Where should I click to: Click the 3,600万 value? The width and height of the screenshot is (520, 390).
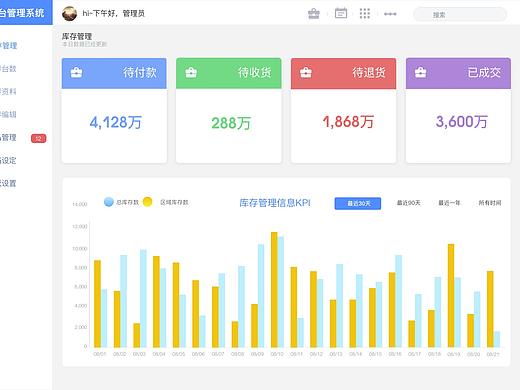point(462,122)
